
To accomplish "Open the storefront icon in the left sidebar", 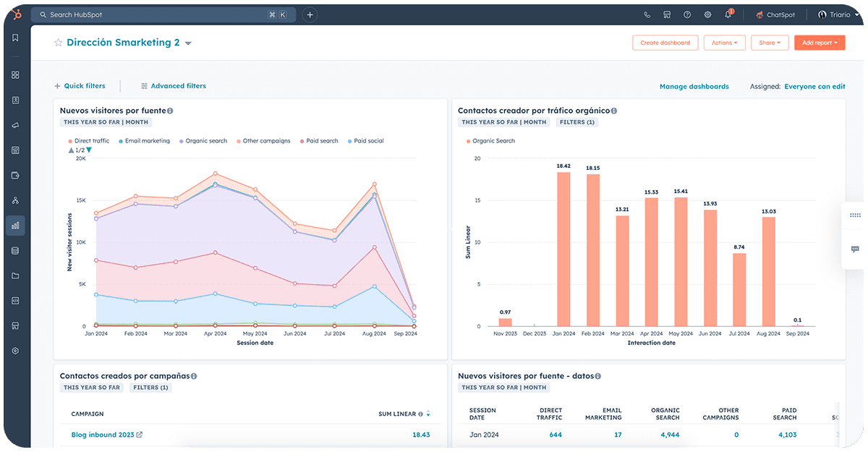I will pyautogui.click(x=15, y=325).
